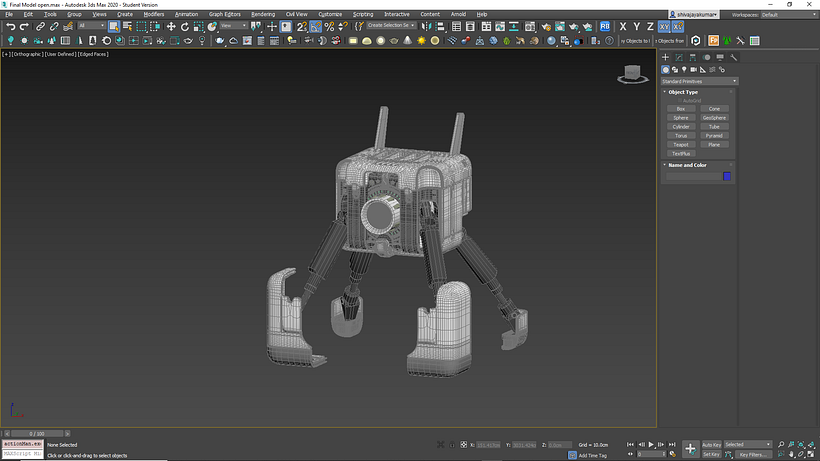This screenshot has width=820, height=461.
Task: Switch to the Utilities panel tab
Action: click(x=734, y=57)
